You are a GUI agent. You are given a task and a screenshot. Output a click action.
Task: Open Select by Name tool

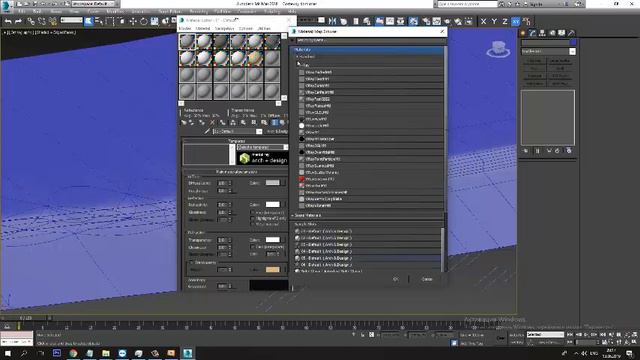tap(99, 21)
